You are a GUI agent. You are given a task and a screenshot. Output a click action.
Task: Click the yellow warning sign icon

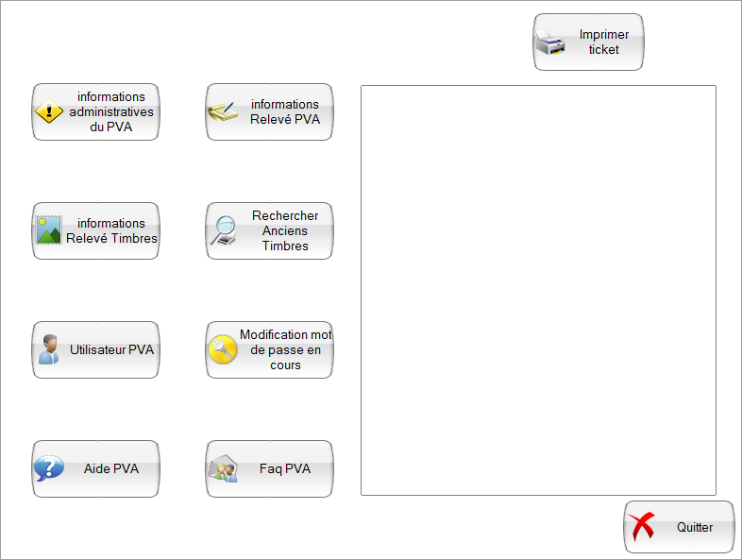pos(49,112)
